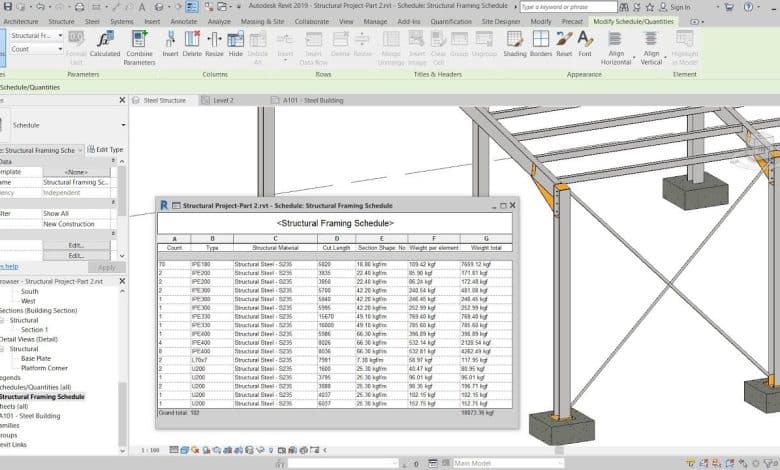Click Insert column icon
The height and width of the screenshot is (470, 780).
[170, 39]
